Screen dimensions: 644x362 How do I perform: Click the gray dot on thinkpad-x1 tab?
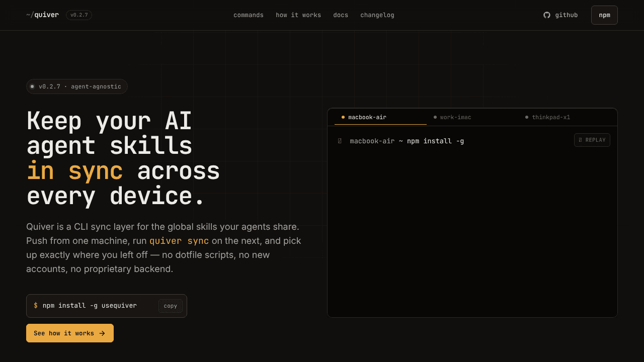pyautogui.click(x=527, y=117)
